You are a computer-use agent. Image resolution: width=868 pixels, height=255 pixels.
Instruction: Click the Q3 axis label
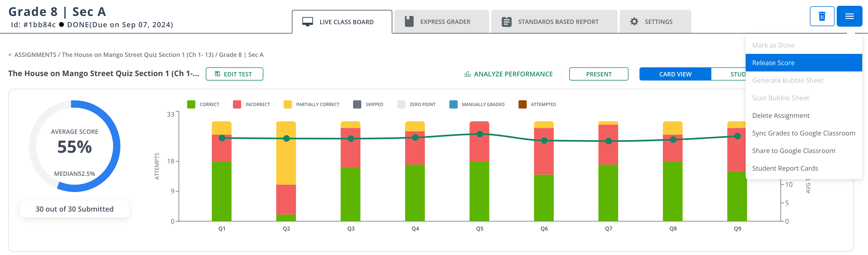tap(351, 229)
